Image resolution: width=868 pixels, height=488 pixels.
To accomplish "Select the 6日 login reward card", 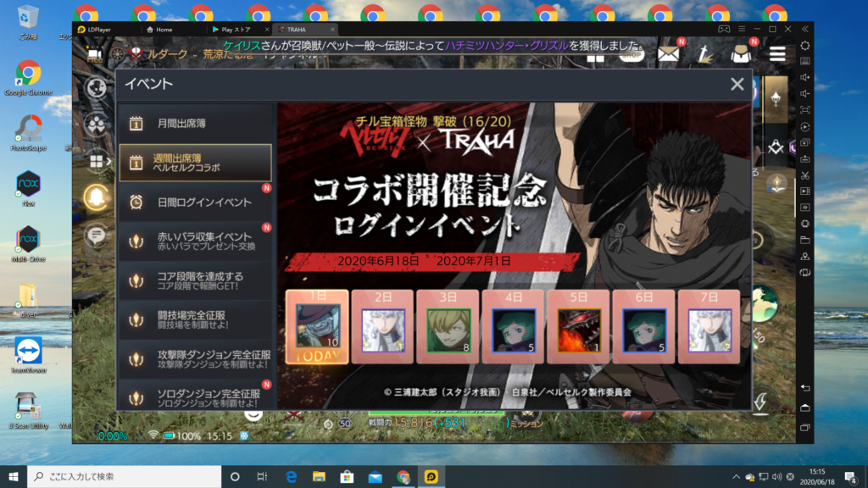I will coord(644,326).
